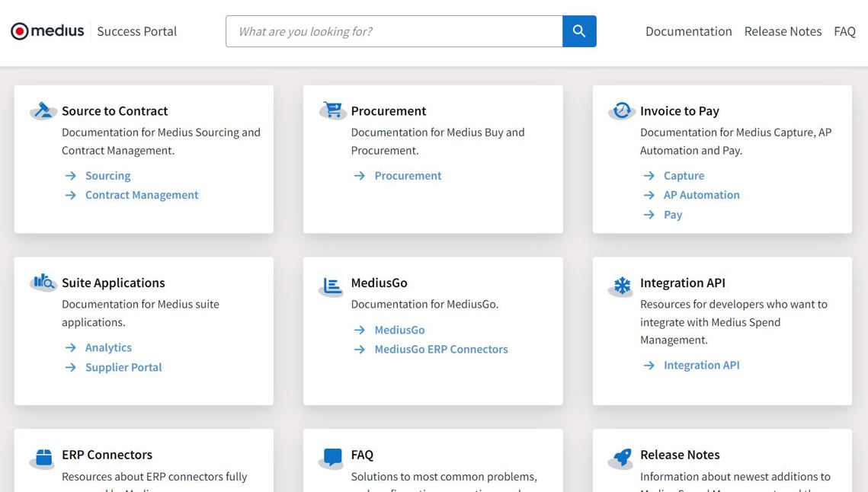Click the Source to Contract gavel icon
Viewport: 868px width, 492px height.
coord(43,111)
